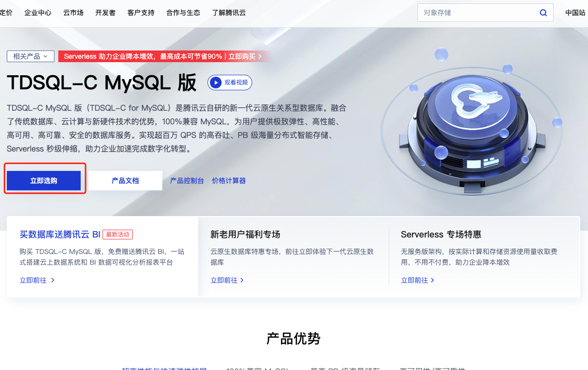This screenshot has width=588, height=370.
Task: Open the 开发者 menu item
Action: click(x=105, y=13)
